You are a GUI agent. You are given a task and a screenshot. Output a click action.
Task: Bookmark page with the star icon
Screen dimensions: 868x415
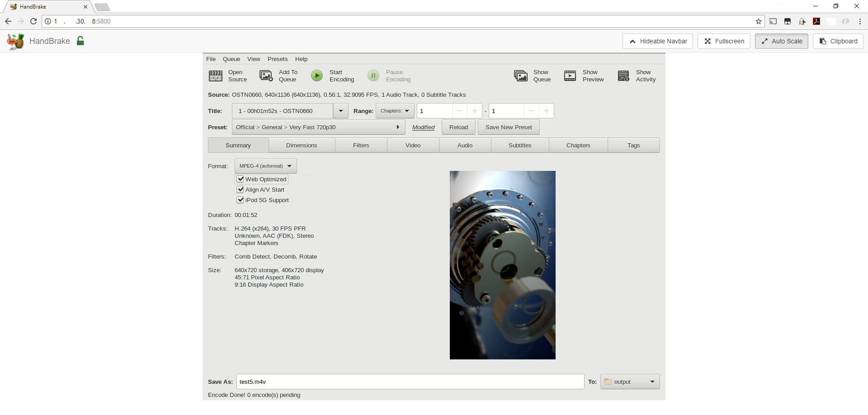759,21
